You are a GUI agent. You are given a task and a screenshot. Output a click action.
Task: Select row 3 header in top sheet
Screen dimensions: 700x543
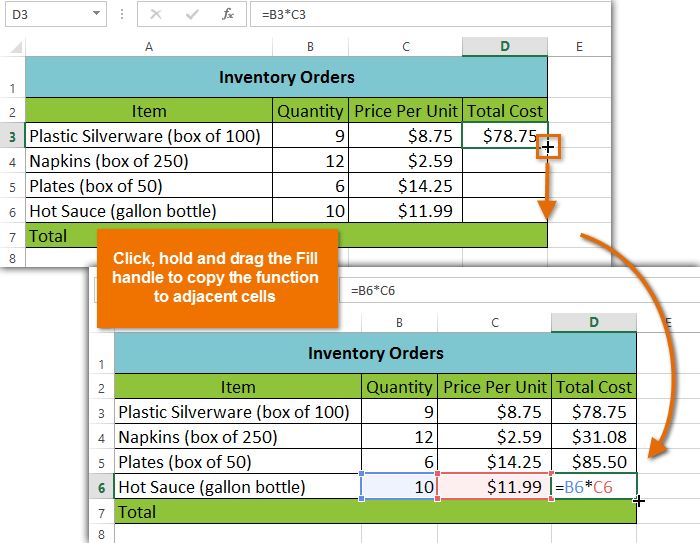click(x=12, y=136)
